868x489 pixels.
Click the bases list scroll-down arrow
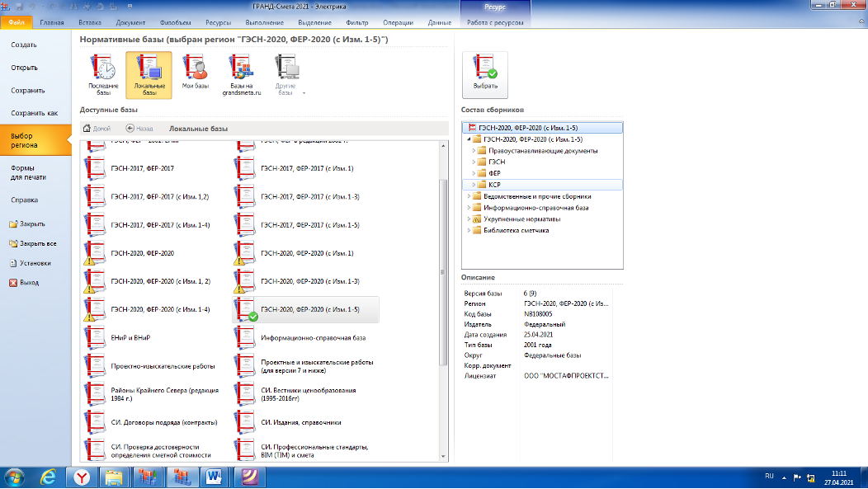coord(443,457)
